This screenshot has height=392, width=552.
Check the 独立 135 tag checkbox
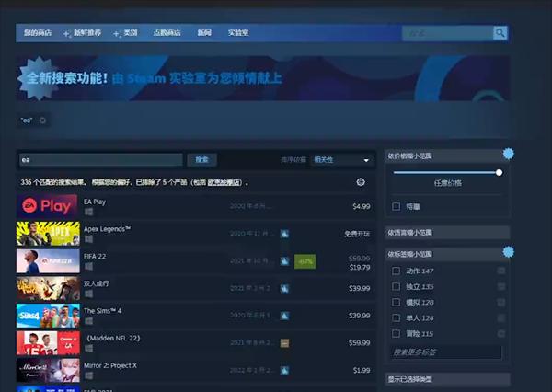tap(396, 286)
